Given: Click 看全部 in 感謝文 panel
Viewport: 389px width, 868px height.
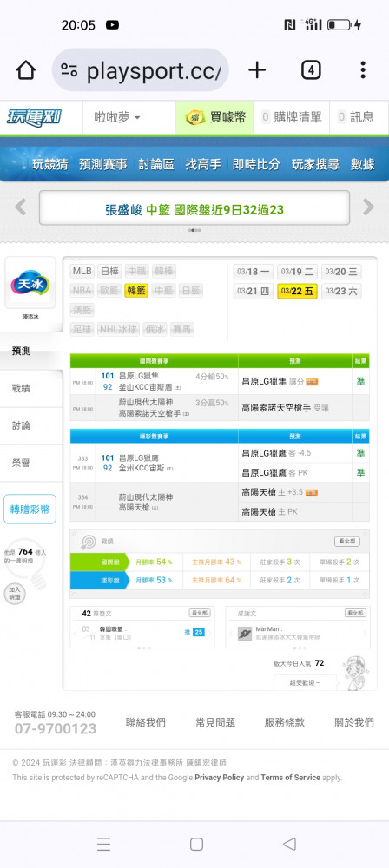Looking at the screenshot, I should [x=356, y=613].
